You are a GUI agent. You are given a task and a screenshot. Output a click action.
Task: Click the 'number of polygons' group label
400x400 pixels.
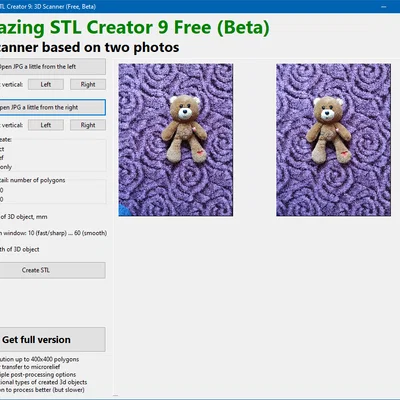click(x=37, y=180)
